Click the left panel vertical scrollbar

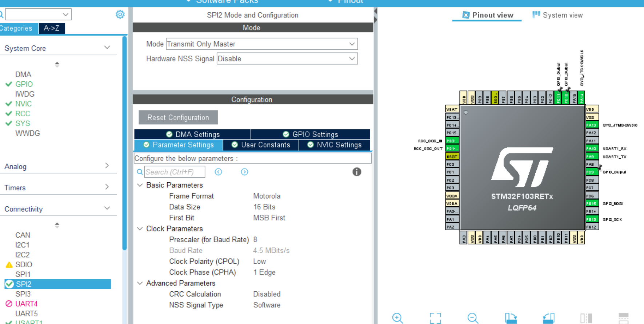pos(124,143)
